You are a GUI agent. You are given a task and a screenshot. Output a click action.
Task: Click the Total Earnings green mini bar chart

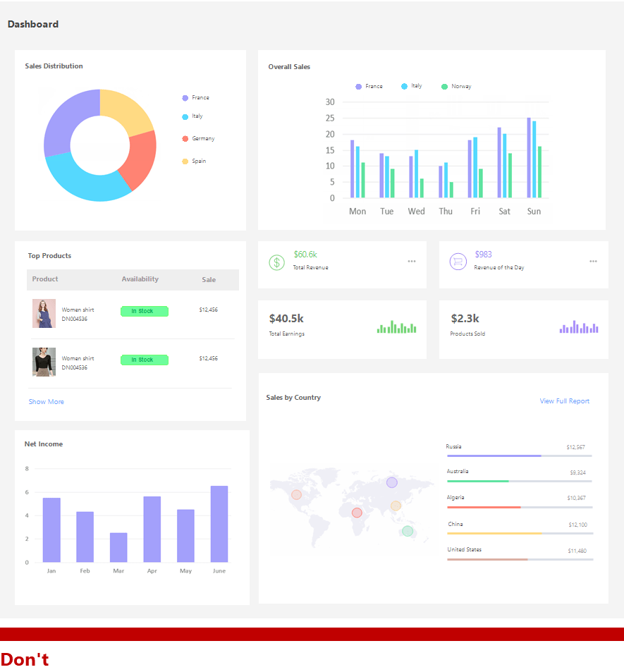pyautogui.click(x=396, y=326)
